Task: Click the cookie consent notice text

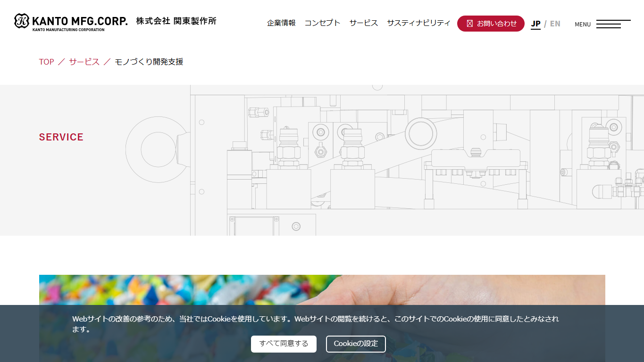Action: pyautogui.click(x=316, y=324)
